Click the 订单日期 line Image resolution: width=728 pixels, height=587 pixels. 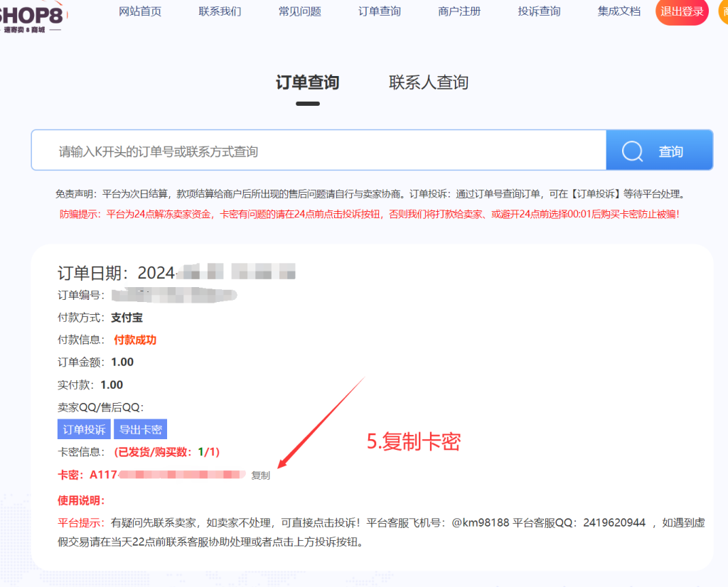(x=176, y=272)
